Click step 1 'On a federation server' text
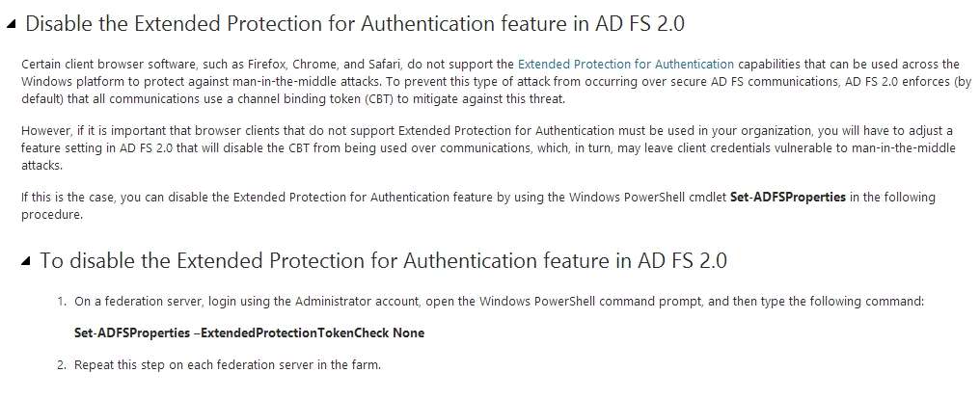Screen dimensions: 980x399 pos(499,303)
